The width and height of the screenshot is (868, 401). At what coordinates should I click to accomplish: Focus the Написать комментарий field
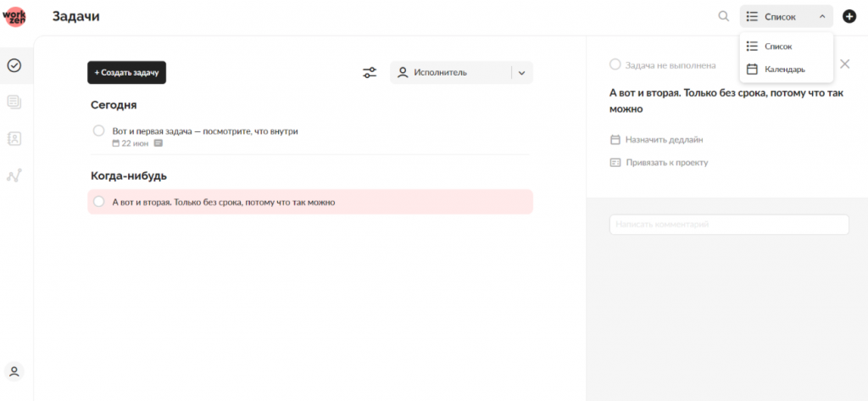[729, 225]
